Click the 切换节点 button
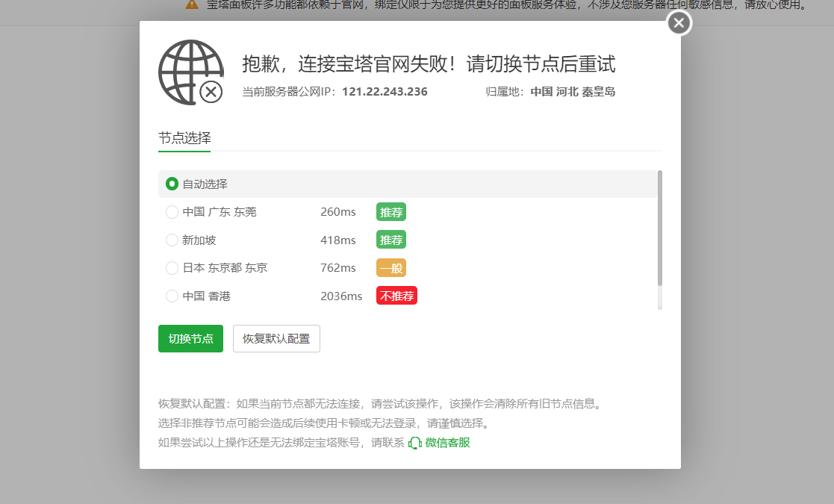Image resolution: width=834 pixels, height=504 pixels. tap(190, 339)
